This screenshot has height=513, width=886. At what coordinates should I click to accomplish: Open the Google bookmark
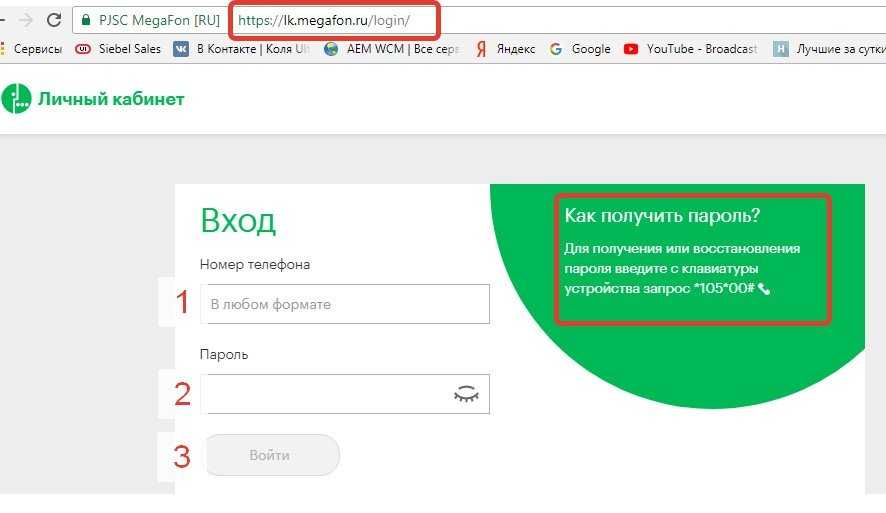click(x=580, y=48)
